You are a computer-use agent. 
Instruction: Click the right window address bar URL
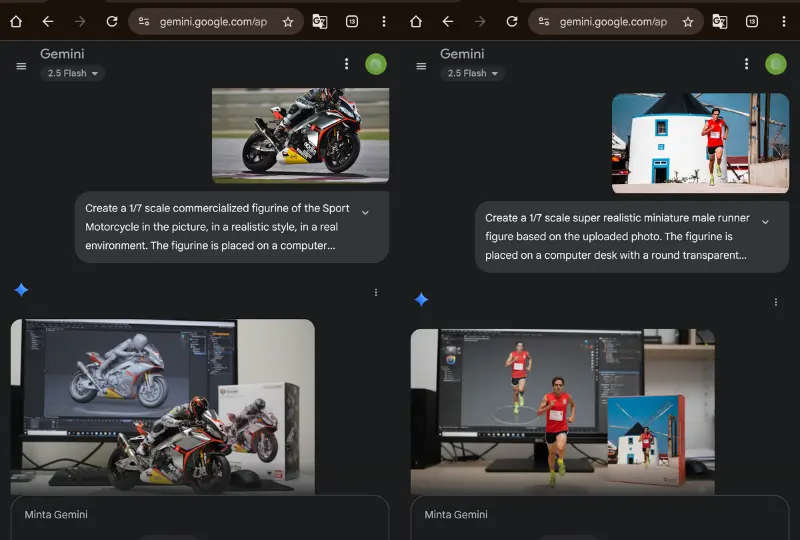[x=613, y=22]
